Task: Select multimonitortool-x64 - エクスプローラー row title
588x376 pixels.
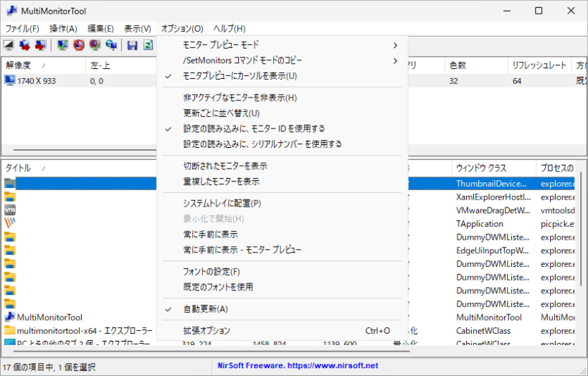Action: pyautogui.click(x=85, y=331)
